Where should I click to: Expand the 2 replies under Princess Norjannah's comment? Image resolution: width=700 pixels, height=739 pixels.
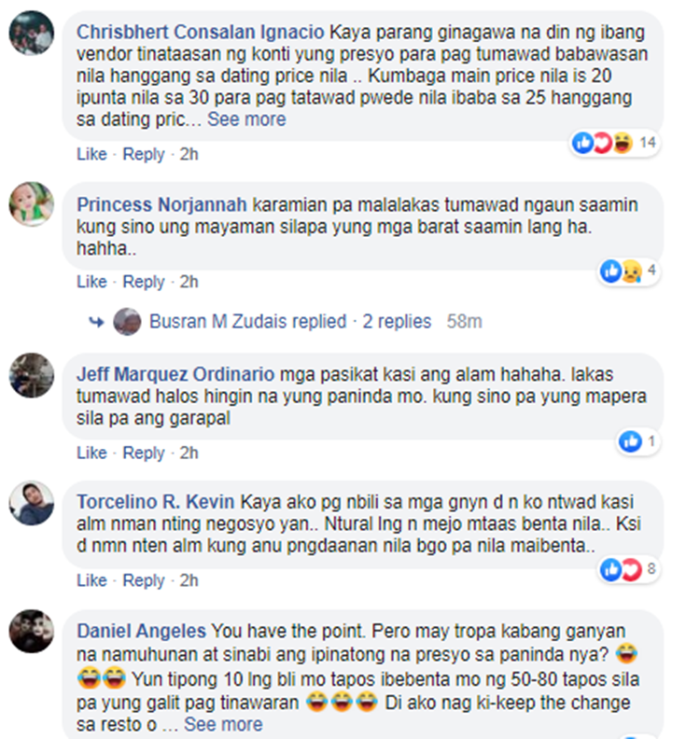(397, 321)
